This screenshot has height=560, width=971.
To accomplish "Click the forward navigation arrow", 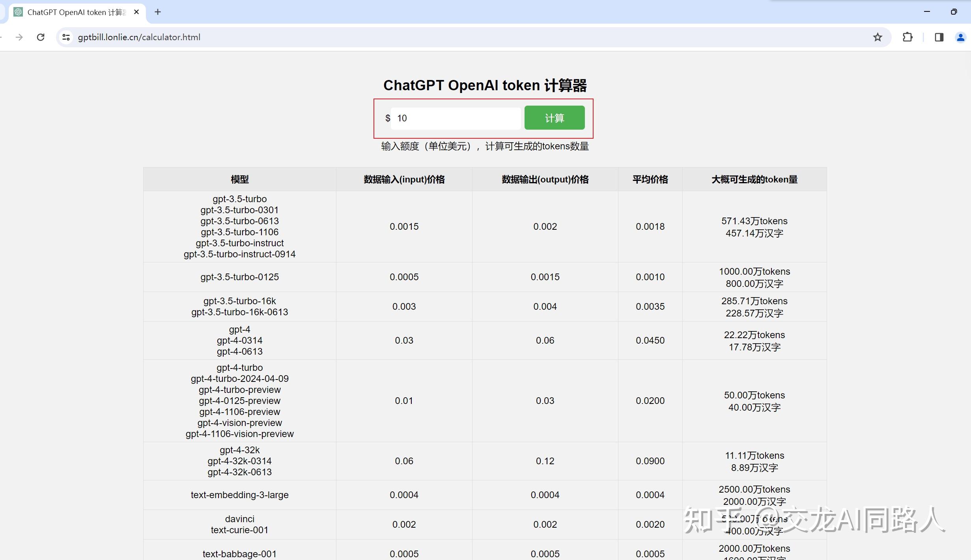I will pos(19,37).
